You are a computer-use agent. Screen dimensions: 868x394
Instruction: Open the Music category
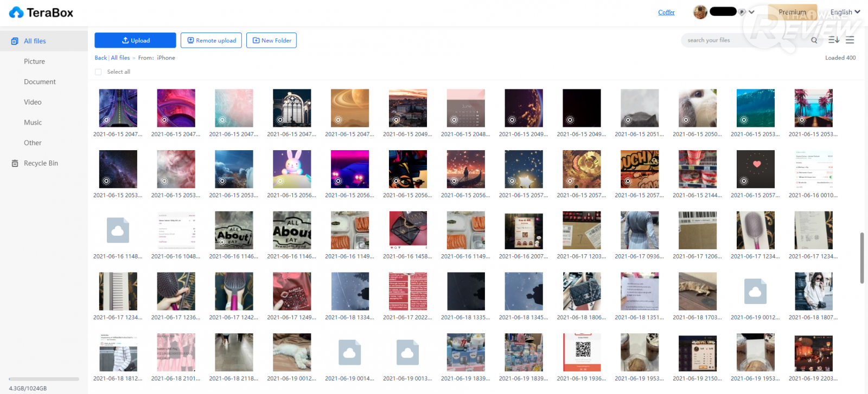(x=33, y=122)
